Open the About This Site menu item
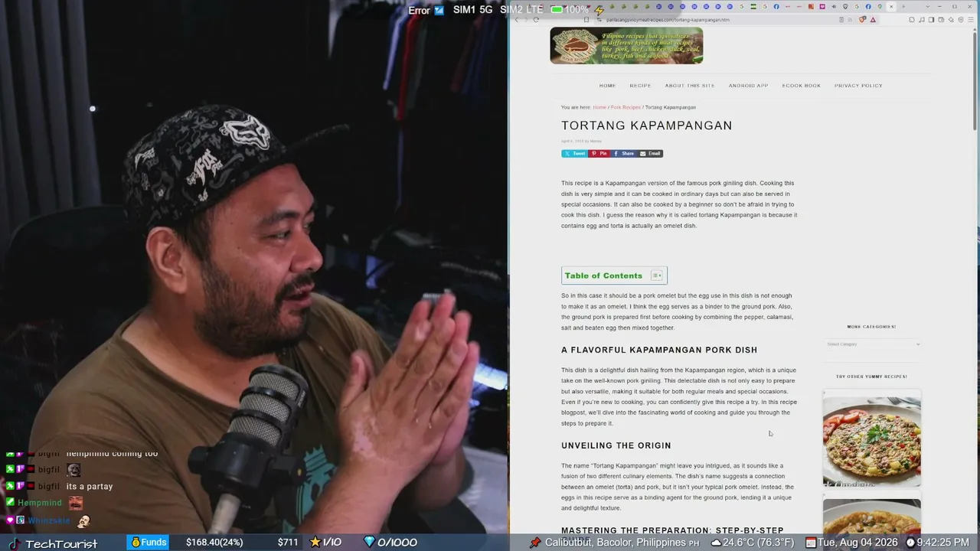The height and width of the screenshot is (551, 980). (x=690, y=86)
